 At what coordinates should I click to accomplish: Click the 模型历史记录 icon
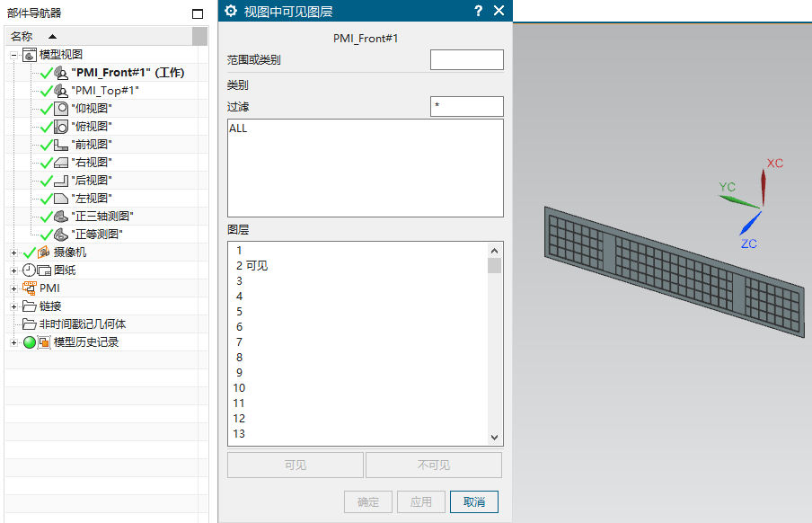click(44, 342)
